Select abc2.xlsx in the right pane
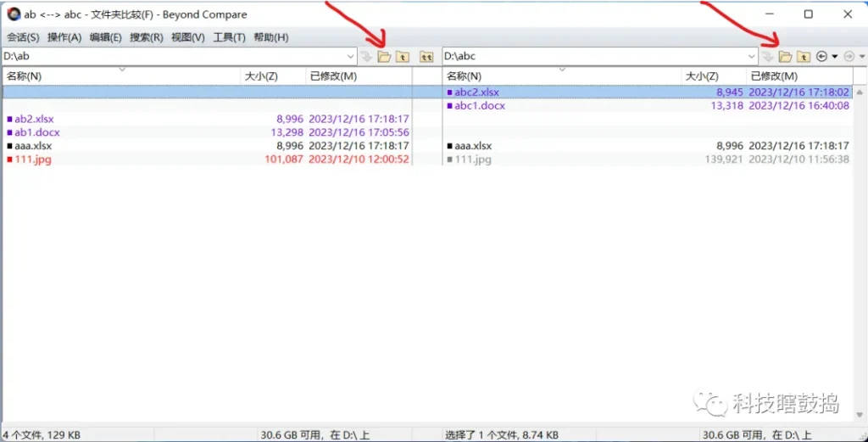 [476, 92]
